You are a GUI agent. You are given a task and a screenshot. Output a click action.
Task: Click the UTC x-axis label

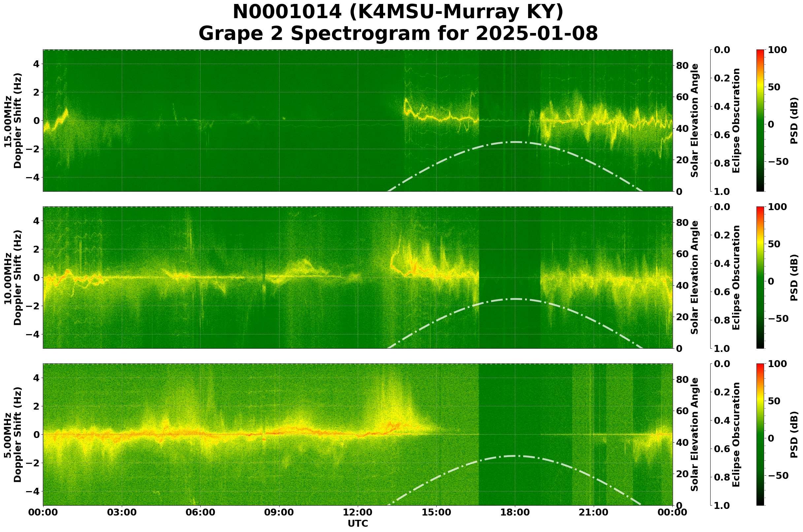(357, 524)
